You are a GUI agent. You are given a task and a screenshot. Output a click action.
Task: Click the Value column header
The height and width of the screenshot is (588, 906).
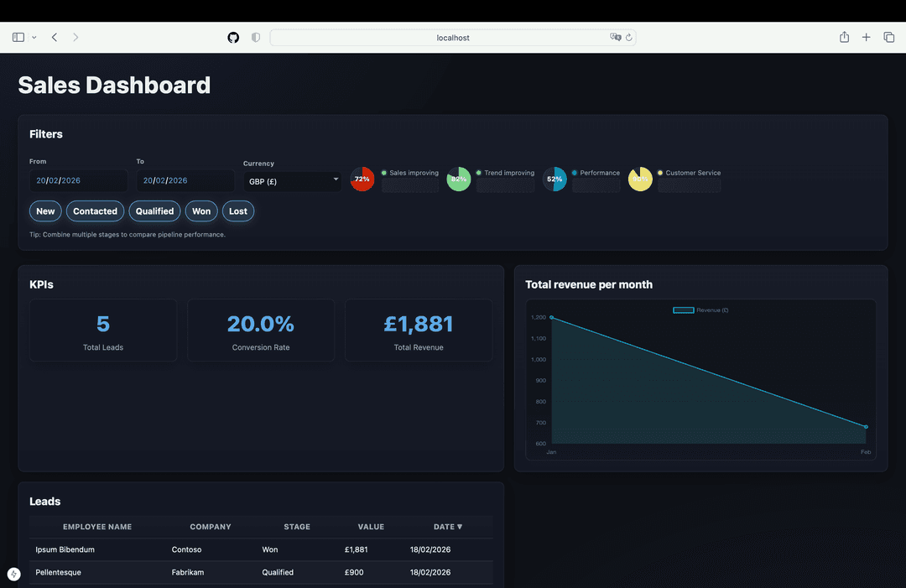pos(371,527)
